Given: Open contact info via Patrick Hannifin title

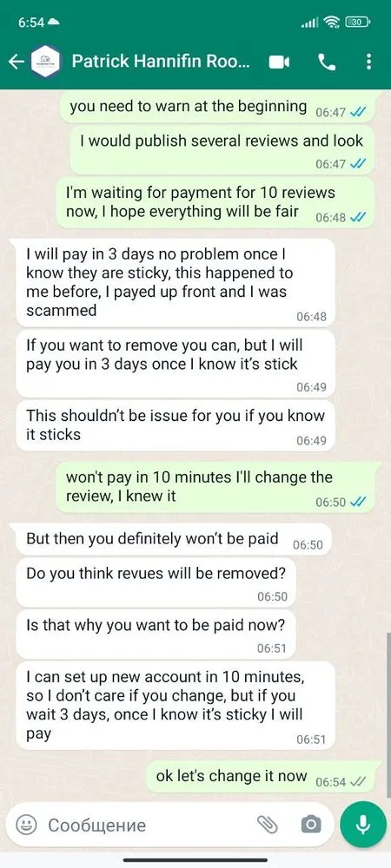Looking at the screenshot, I should (x=161, y=62).
